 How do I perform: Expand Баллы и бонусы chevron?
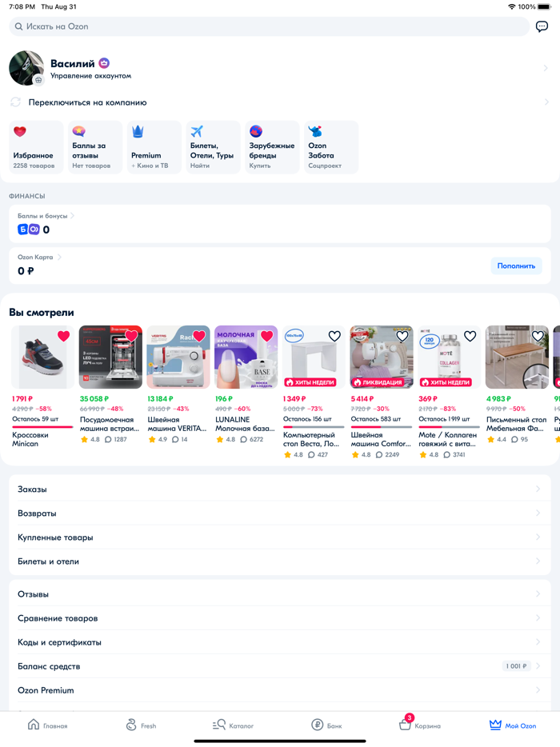pos(73,216)
